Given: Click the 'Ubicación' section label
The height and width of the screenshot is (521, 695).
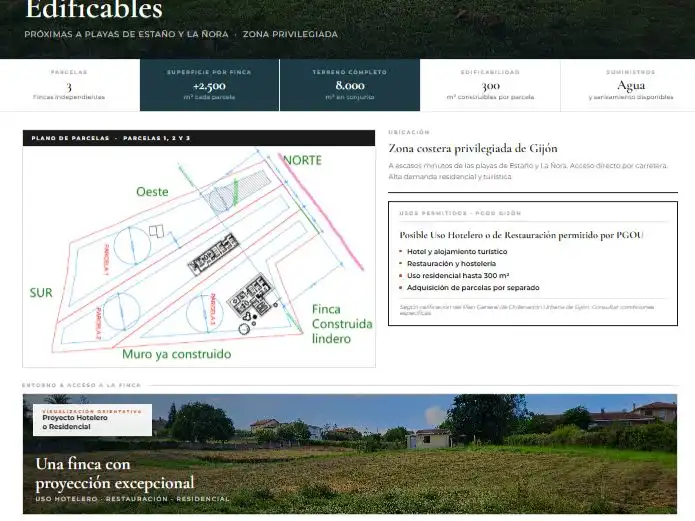Looking at the screenshot, I should pyautogui.click(x=409, y=132).
